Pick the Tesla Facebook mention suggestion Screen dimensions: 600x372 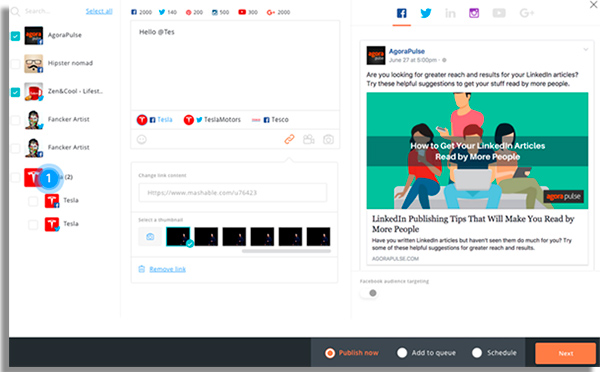pyautogui.click(x=155, y=120)
